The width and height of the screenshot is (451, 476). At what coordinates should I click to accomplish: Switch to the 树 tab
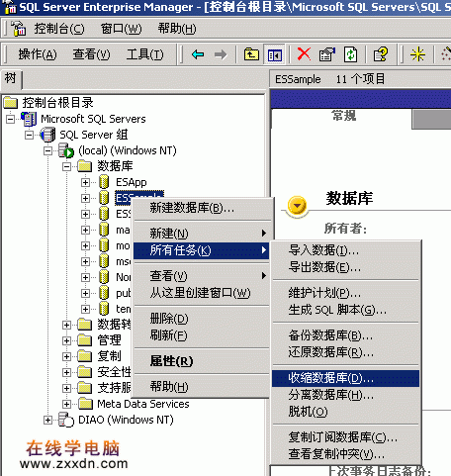pos(11,79)
